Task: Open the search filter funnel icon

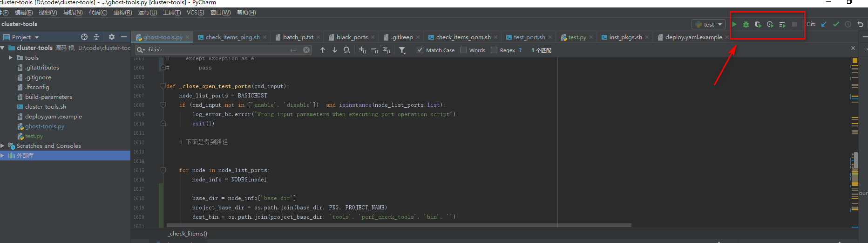Action: pyautogui.click(x=402, y=50)
